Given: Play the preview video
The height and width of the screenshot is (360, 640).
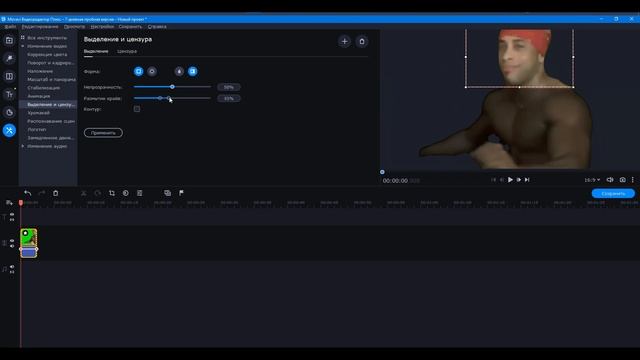Looking at the screenshot, I should 510,180.
